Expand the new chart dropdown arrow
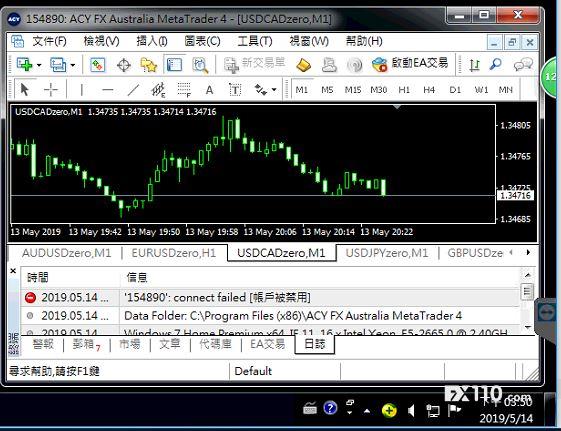This screenshot has width=561, height=431. point(39,65)
